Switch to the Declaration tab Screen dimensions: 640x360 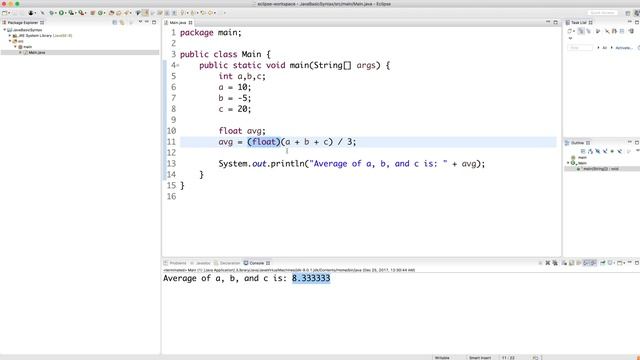pos(227,263)
